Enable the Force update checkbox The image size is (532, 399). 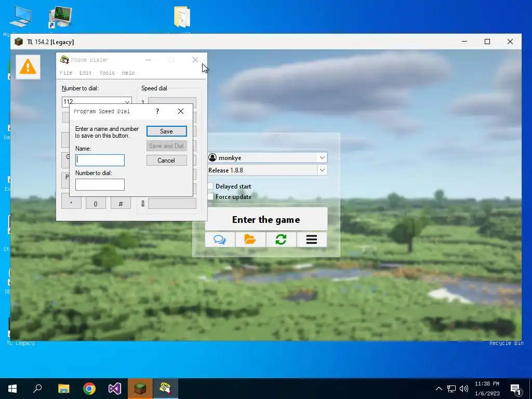210,197
